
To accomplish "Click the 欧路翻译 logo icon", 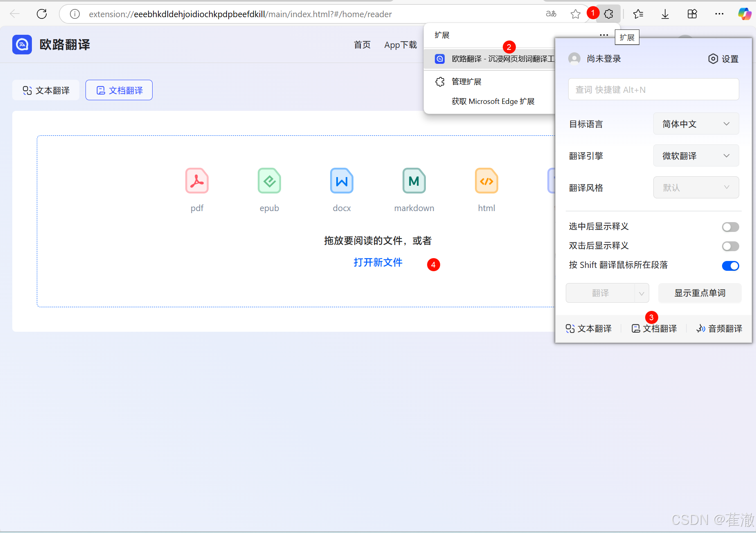I will click(22, 45).
